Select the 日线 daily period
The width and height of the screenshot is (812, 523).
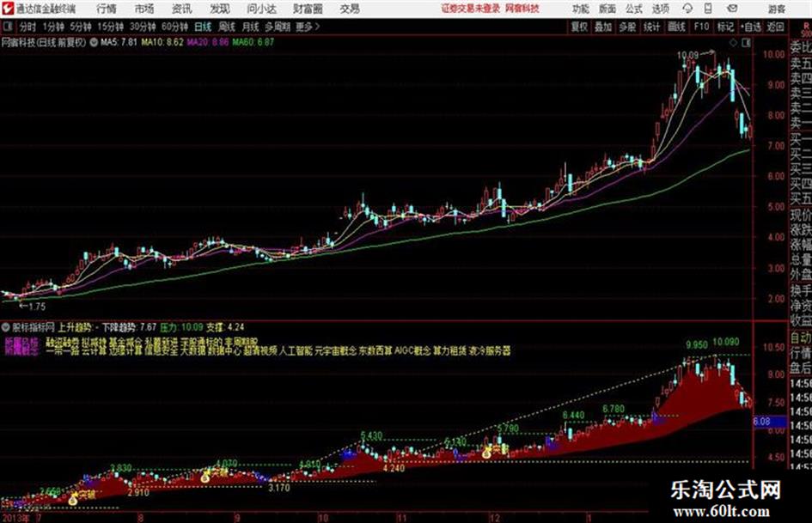(x=203, y=27)
